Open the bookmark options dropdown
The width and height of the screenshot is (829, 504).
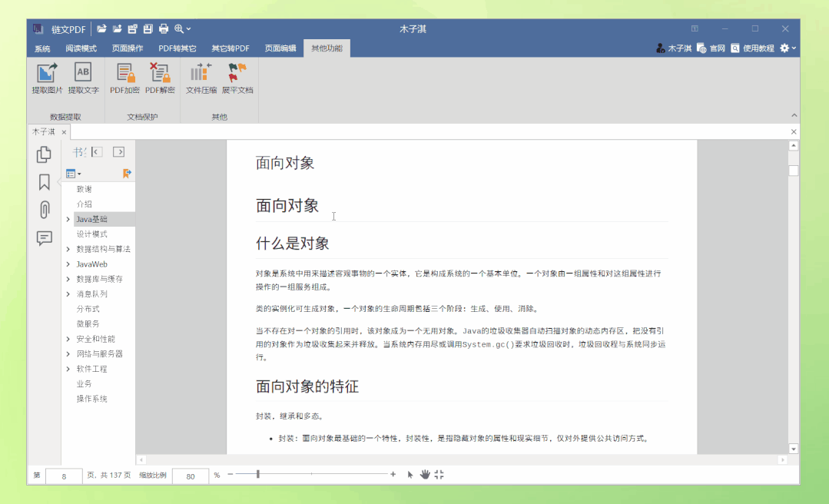tap(72, 173)
